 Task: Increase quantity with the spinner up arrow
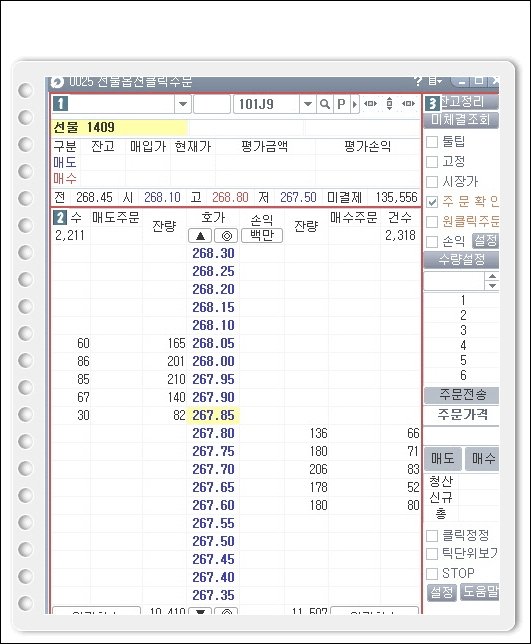(x=492, y=276)
